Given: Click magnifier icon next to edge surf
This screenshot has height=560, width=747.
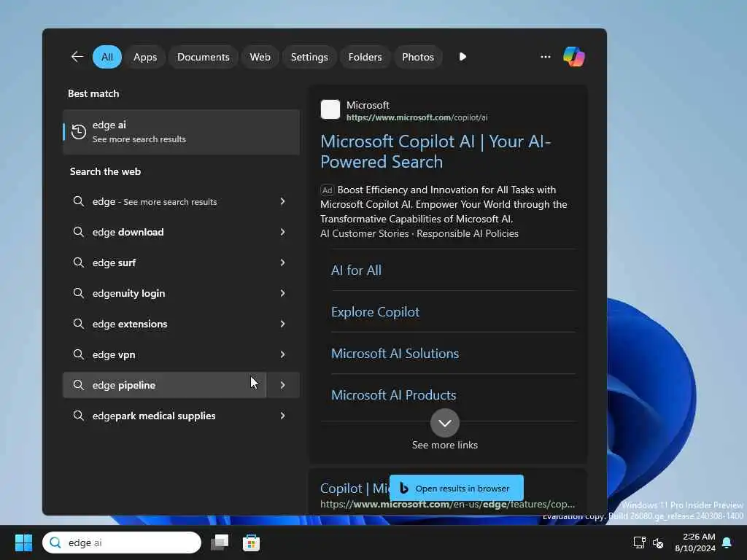Looking at the screenshot, I should click(x=79, y=262).
